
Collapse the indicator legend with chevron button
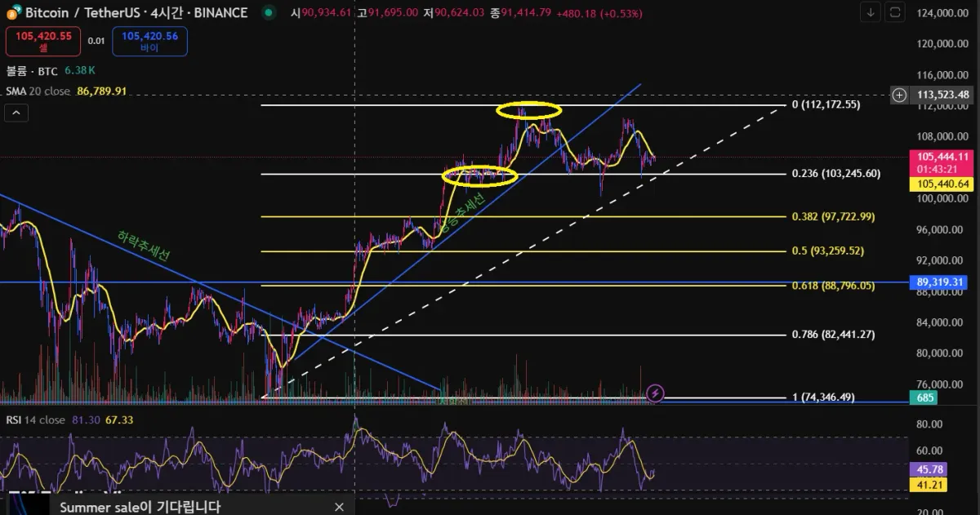pos(16,113)
